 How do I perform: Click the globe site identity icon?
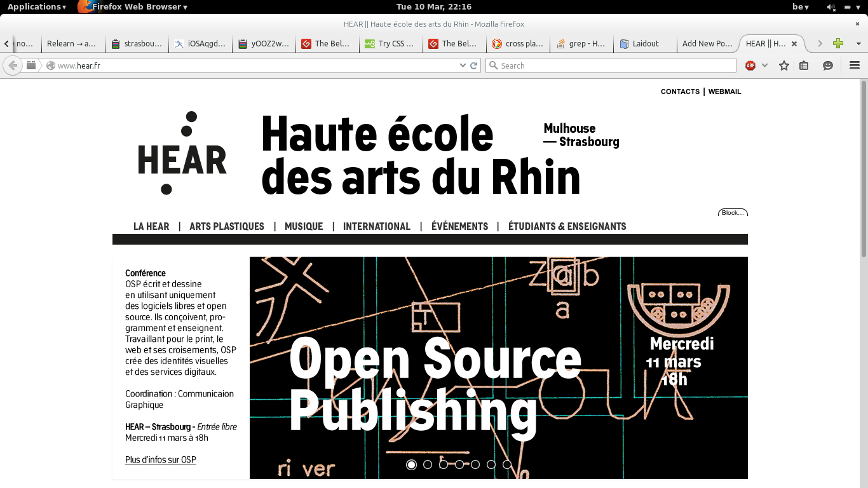click(x=51, y=65)
